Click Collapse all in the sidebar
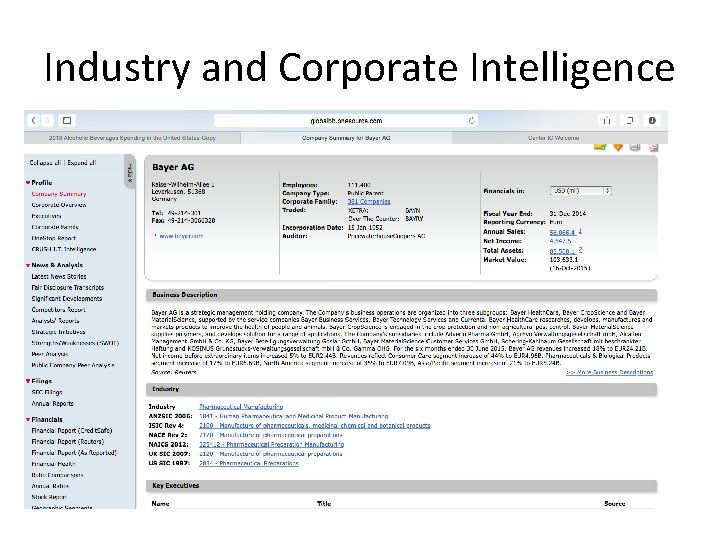The image size is (720, 540). click(x=45, y=163)
